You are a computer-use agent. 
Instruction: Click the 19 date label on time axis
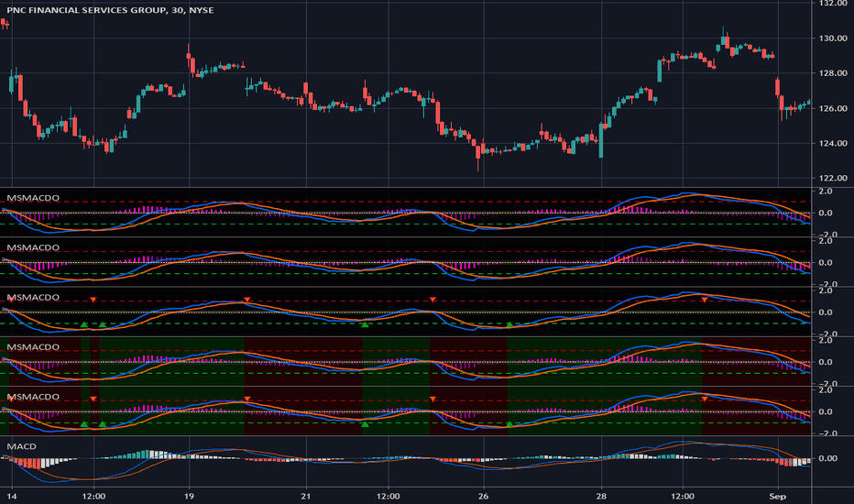(189, 497)
